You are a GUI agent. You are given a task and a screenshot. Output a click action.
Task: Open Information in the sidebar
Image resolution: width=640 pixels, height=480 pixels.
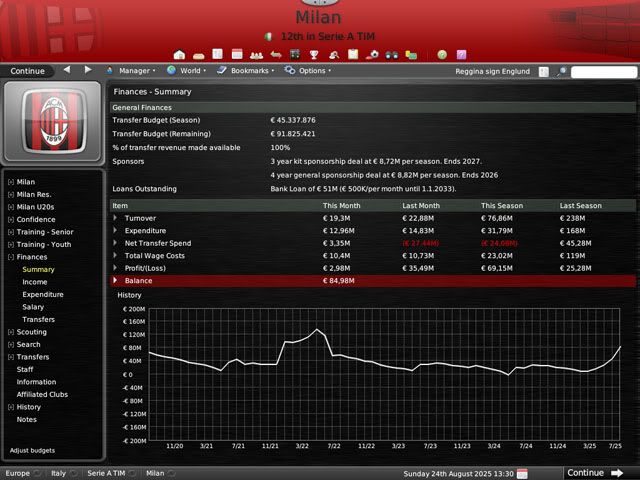tap(36, 382)
